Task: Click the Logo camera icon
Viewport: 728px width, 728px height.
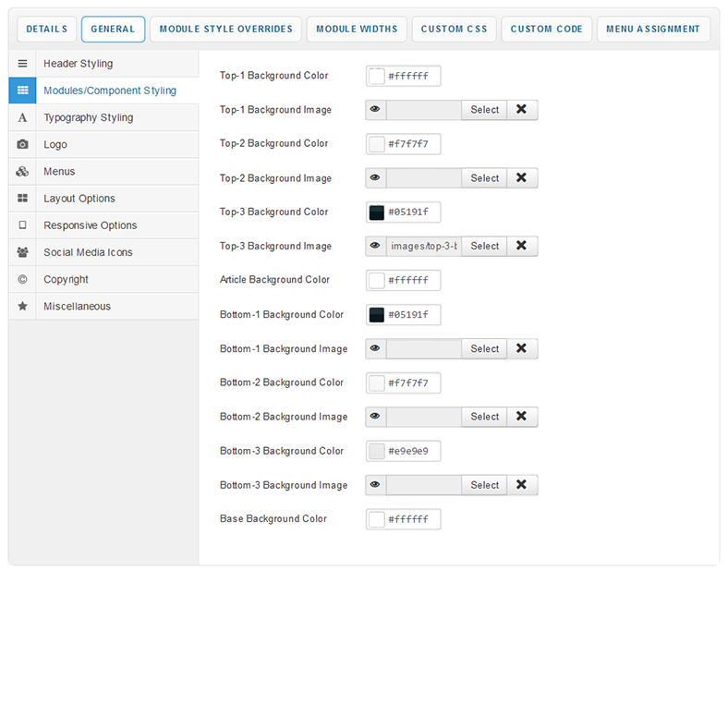Action: click(22, 144)
